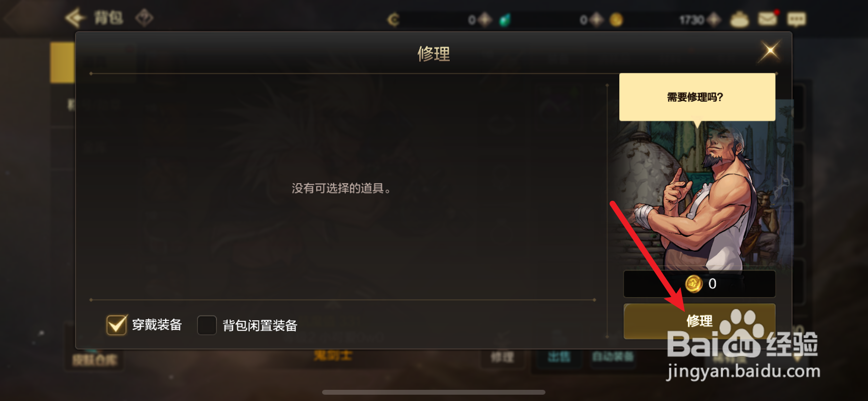Close the 修理 dialog with X
The height and width of the screenshot is (401, 868).
770,51
